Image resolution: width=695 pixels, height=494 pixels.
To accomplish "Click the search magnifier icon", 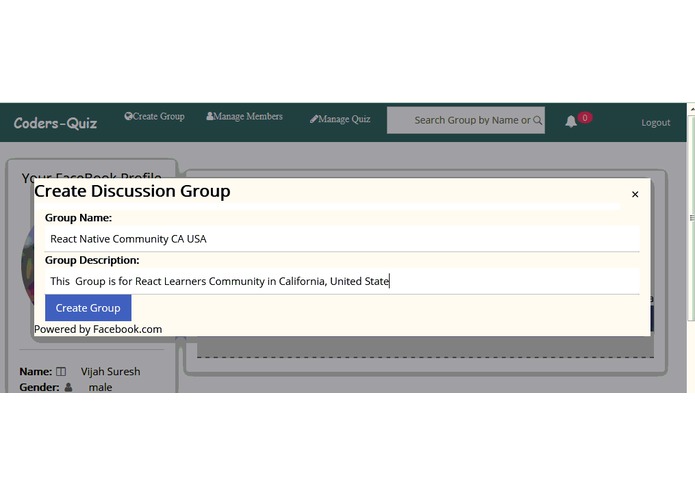I will pos(538,120).
